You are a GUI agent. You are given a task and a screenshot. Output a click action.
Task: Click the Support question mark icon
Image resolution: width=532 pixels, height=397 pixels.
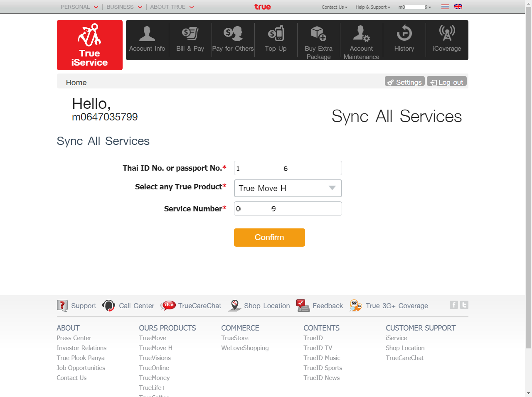[62, 306]
